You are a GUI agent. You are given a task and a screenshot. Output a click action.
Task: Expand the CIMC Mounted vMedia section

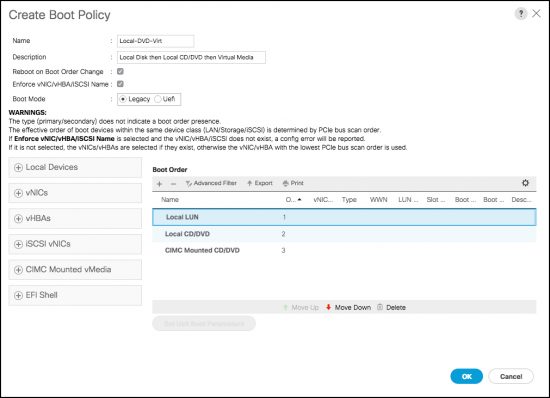(x=75, y=270)
